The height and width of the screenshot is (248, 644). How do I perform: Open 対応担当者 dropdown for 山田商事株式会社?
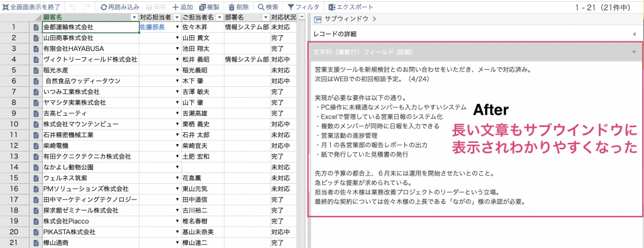177,38
